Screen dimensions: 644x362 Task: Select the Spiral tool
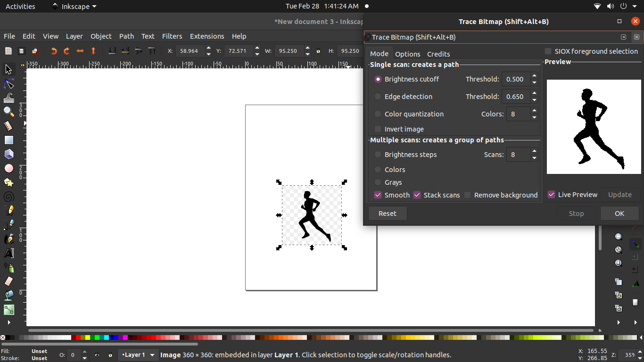click(8, 197)
